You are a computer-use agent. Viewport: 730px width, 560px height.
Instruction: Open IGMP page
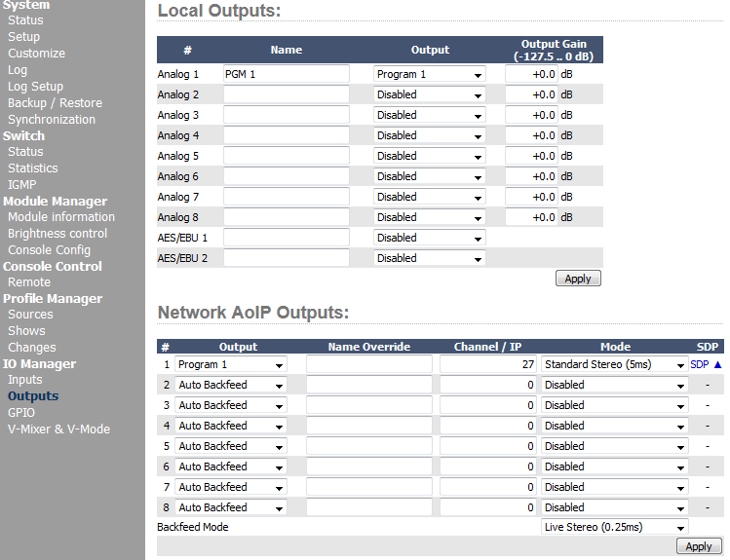(21, 185)
